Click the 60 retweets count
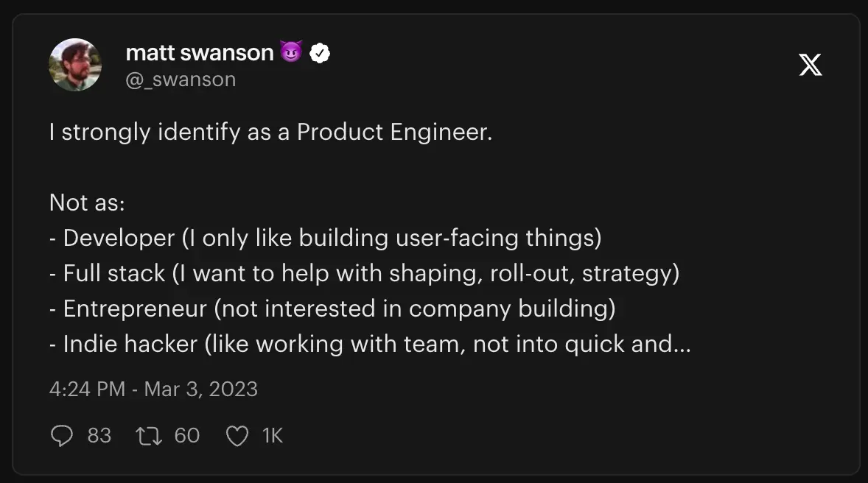The image size is (868, 483). pos(186,436)
